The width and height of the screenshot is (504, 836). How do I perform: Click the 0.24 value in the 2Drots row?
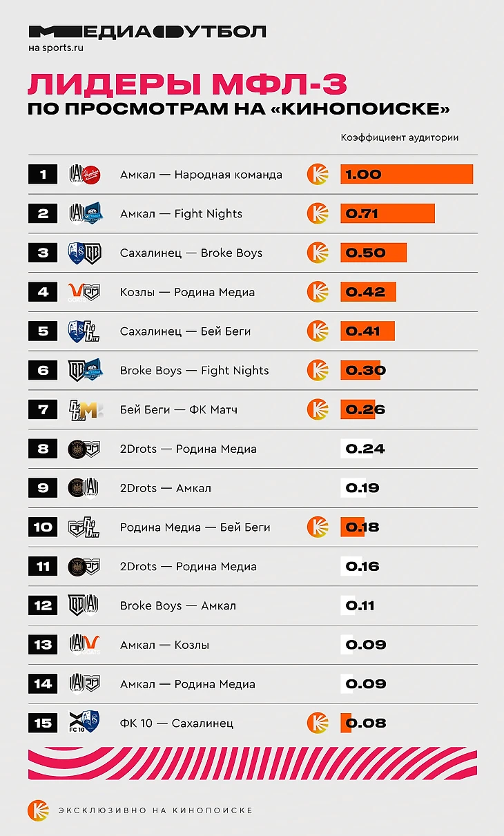tap(365, 449)
